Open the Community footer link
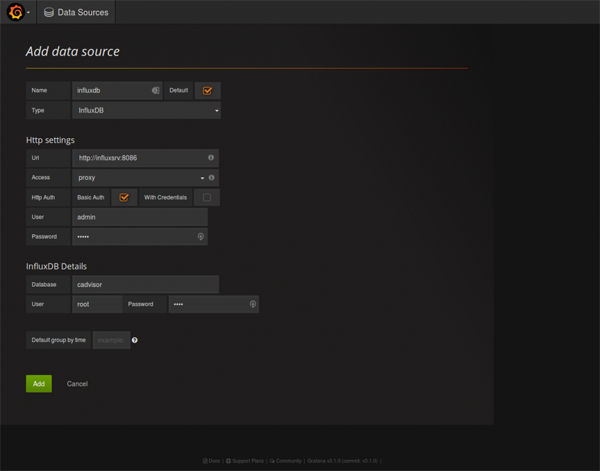The height and width of the screenshot is (471, 600). coord(285,461)
